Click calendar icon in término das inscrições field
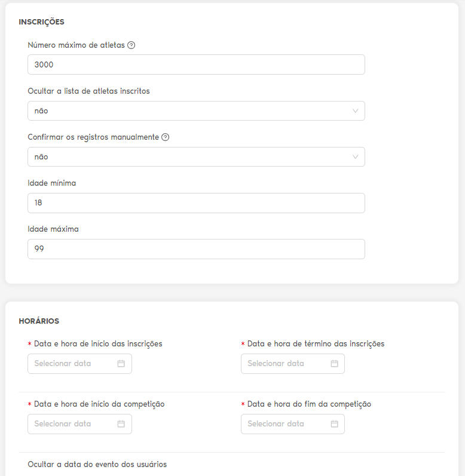The image size is (465, 476). coord(334,364)
